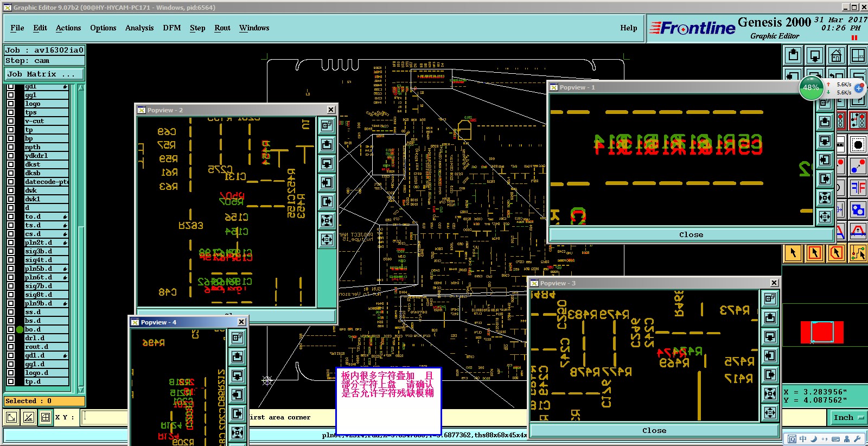Viewport: 868px width, 446px height.
Task: Toggle the checkbox for layer gg1
Action: coord(11,95)
